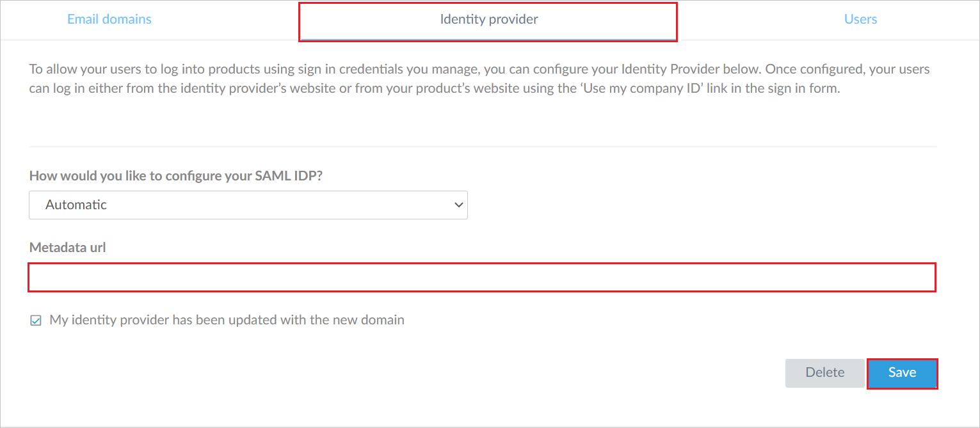Screen dimensions: 980x428
Task: Open the SAML IDP configuration dropdown
Action: point(248,205)
